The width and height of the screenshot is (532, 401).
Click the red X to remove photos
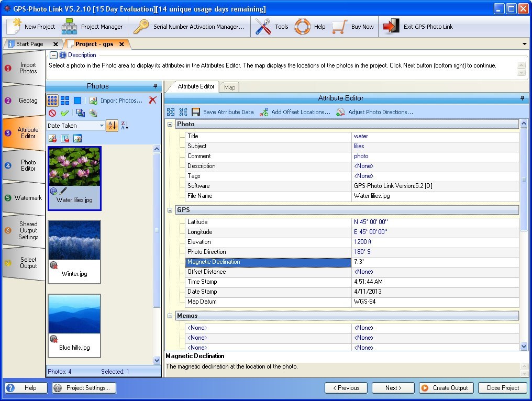(152, 99)
